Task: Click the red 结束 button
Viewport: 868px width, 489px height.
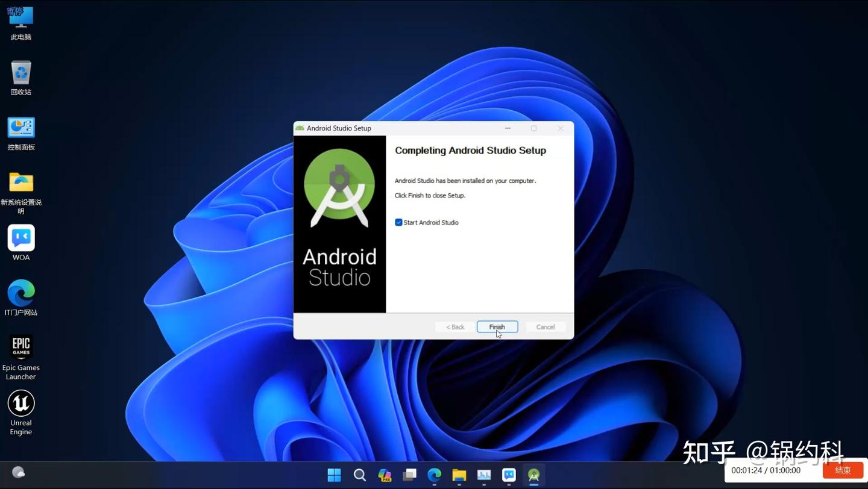Action: click(843, 470)
